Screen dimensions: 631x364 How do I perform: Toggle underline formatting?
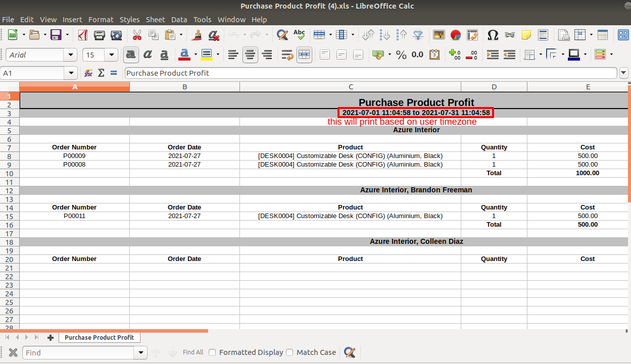[x=164, y=55]
